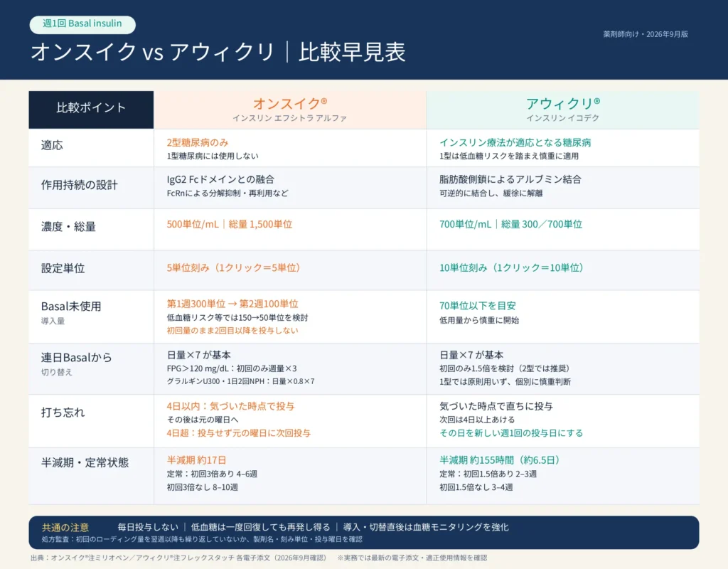The height and width of the screenshot is (569, 728).
Task: Click the '切り替え' sublabel
Action: 57,372
